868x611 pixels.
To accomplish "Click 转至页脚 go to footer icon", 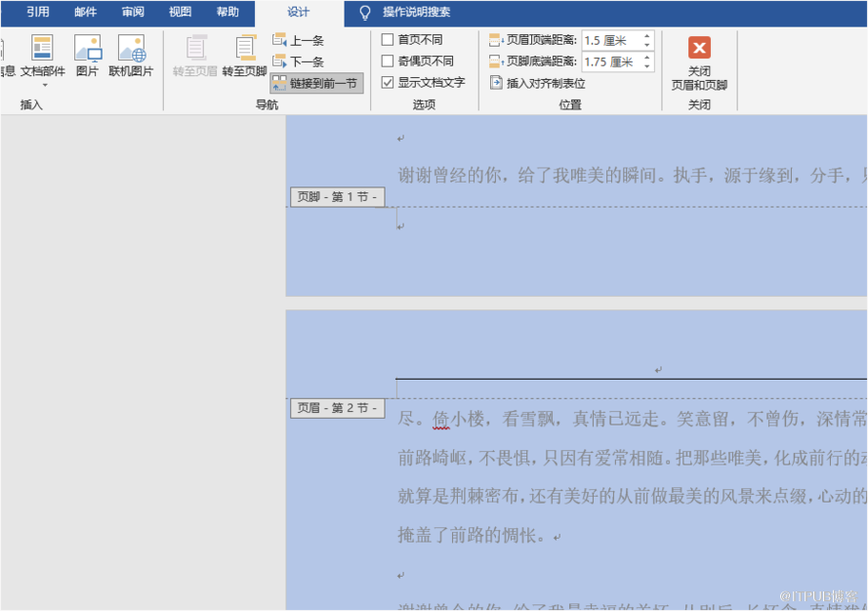I will click(x=244, y=49).
